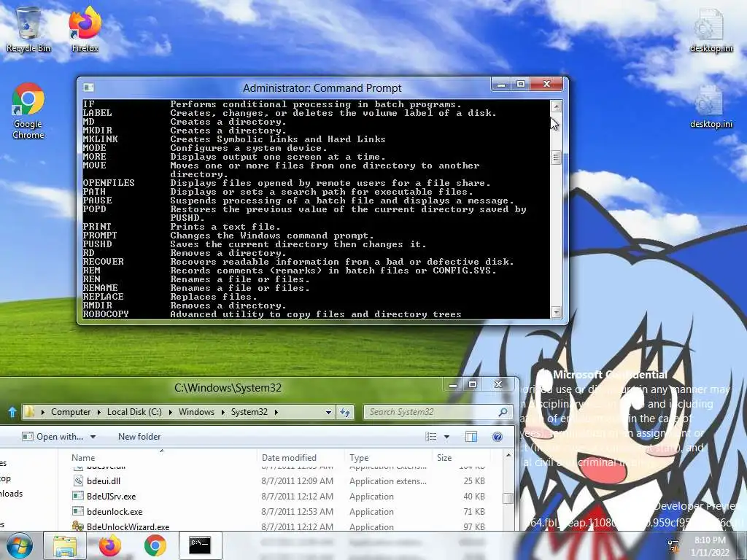Click the 'loads' item in navigation pane
Viewport: 747px width, 560px height.
(12, 494)
